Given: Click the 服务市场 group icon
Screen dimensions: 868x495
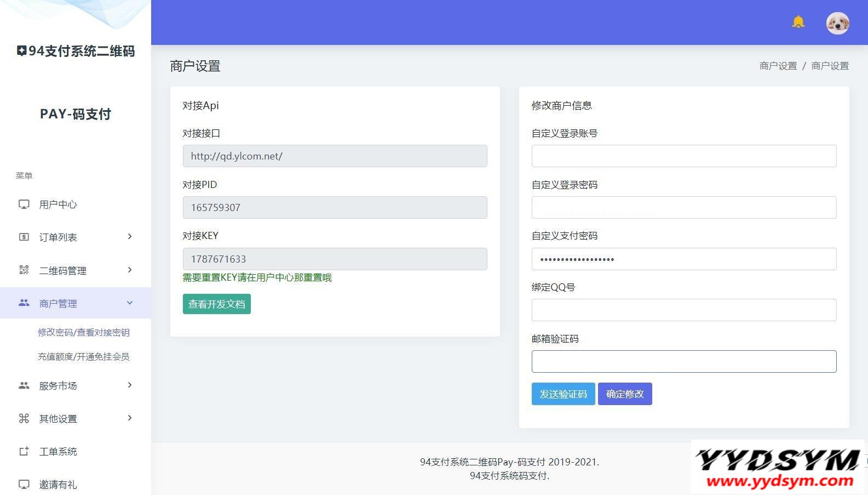Looking at the screenshot, I should click(x=24, y=386).
